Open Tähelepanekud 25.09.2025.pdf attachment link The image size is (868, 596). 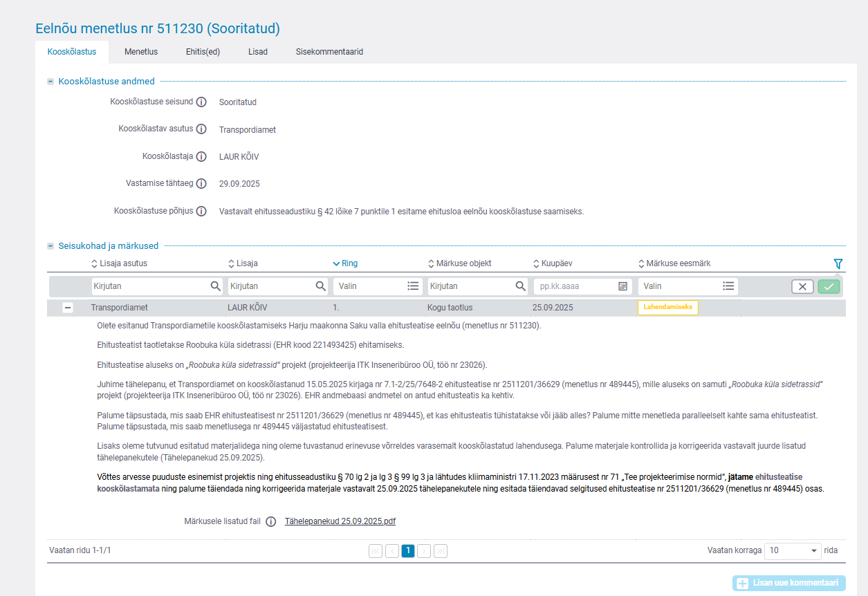[x=340, y=521]
